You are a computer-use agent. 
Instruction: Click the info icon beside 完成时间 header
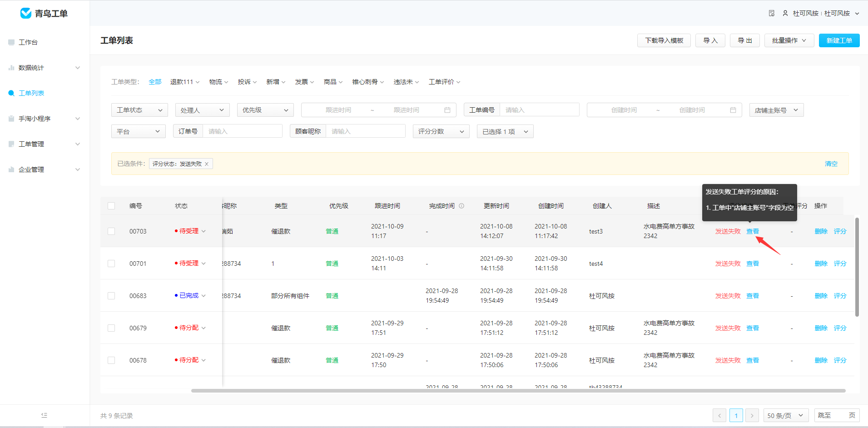tap(461, 206)
